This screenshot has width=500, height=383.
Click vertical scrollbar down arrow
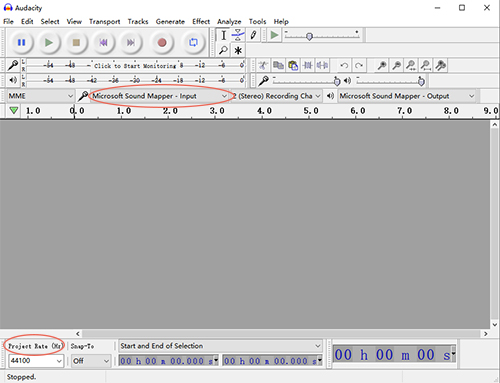point(495,324)
